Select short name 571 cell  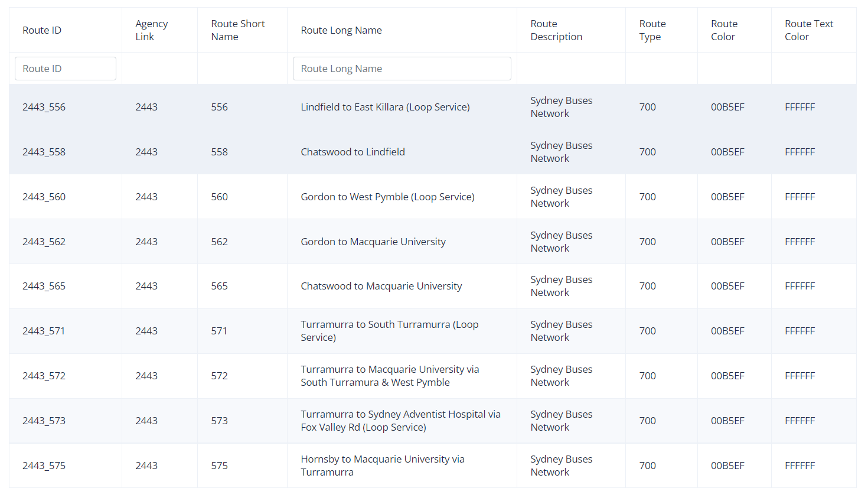point(219,331)
